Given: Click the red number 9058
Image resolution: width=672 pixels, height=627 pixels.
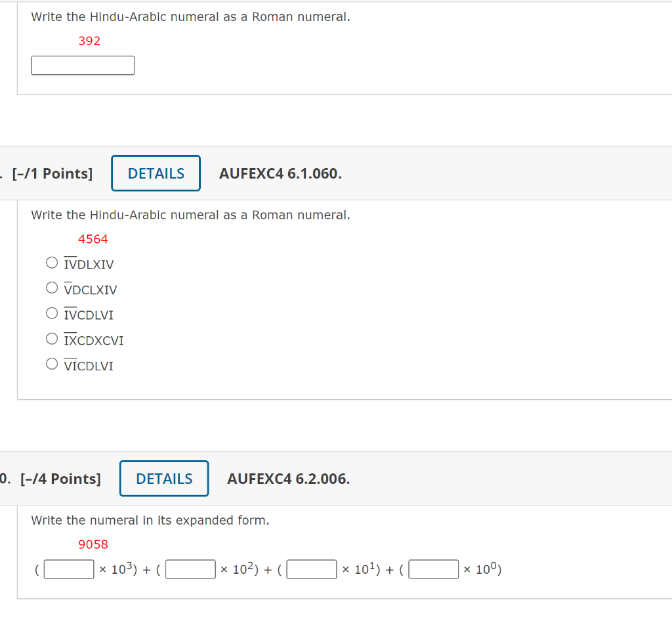Looking at the screenshot, I should click(x=93, y=544).
